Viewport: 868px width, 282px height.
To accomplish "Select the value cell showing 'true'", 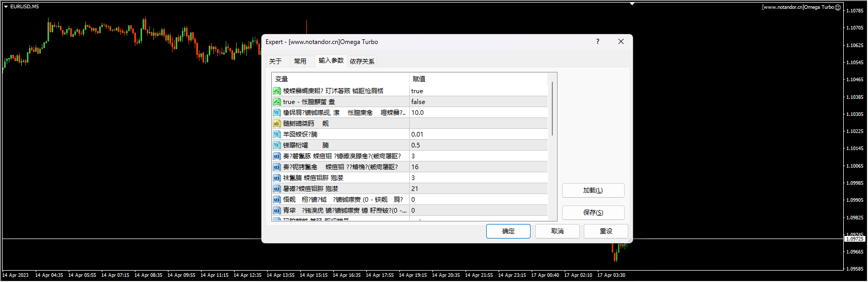I will click(x=478, y=91).
